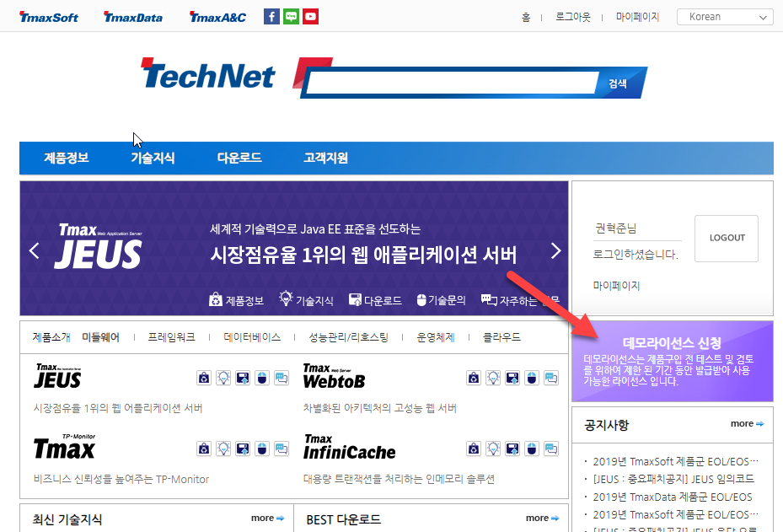Click more link next to 공지사항
783x532 pixels.
(747, 423)
